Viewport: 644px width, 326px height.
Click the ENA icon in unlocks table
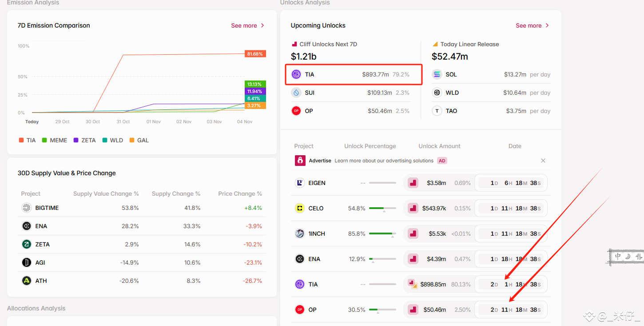(x=300, y=259)
